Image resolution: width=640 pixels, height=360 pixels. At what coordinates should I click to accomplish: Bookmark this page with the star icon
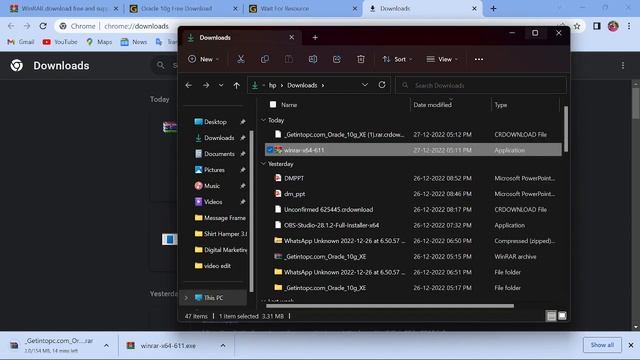click(577, 26)
